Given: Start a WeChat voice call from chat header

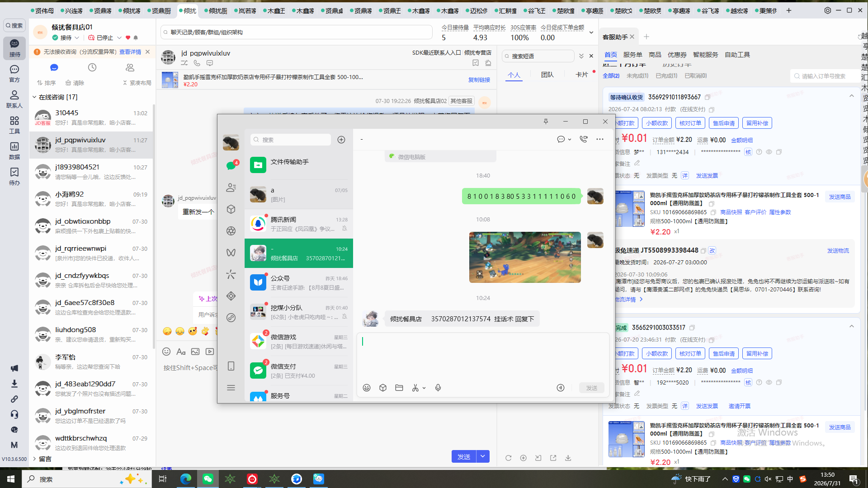Looking at the screenshot, I should click(x=584, y=139).
